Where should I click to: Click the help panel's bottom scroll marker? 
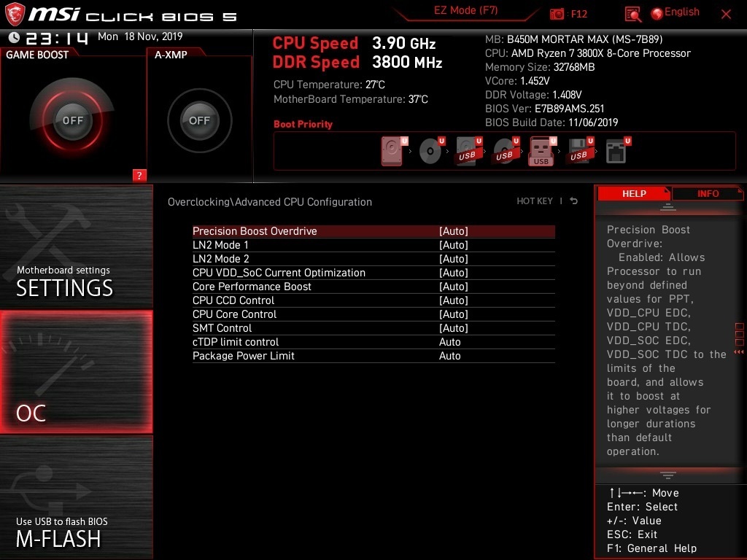[x=667, y=475]
